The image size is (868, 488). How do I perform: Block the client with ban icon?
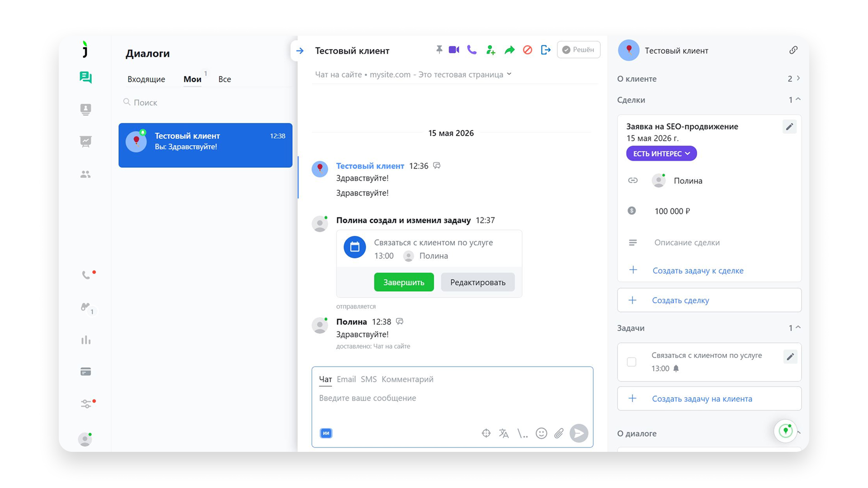coord(528,50)
